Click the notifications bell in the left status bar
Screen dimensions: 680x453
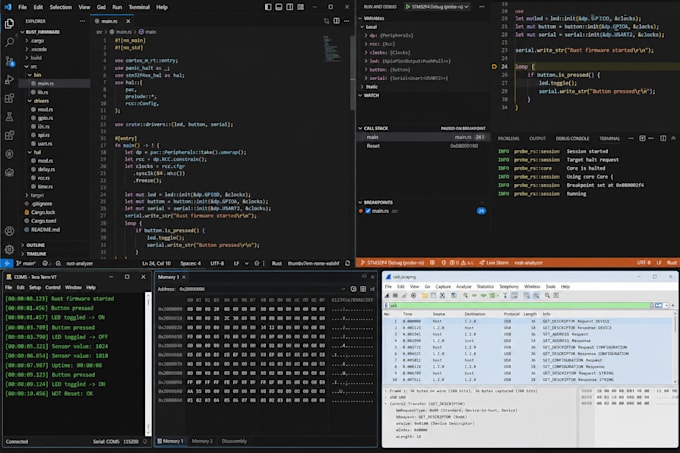point(347,263)
